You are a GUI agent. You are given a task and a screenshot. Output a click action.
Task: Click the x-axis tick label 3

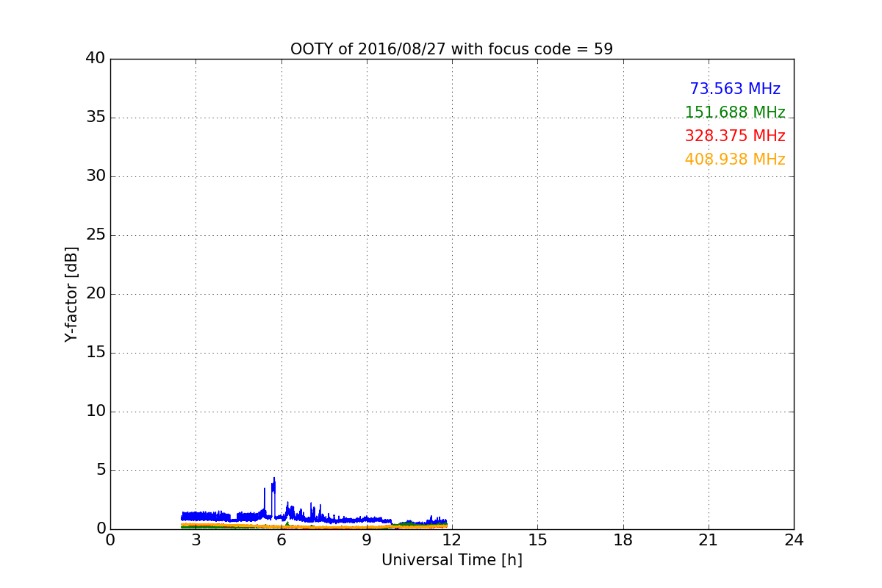(x=196, y=540)
